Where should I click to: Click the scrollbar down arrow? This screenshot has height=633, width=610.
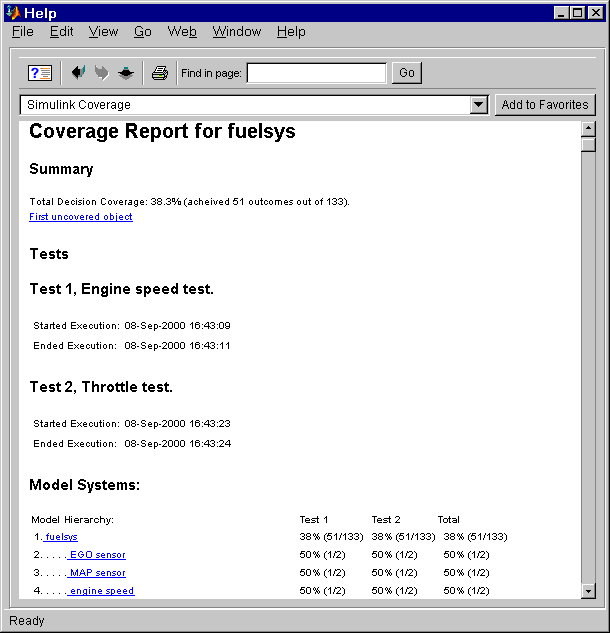(x=588, y=591)
